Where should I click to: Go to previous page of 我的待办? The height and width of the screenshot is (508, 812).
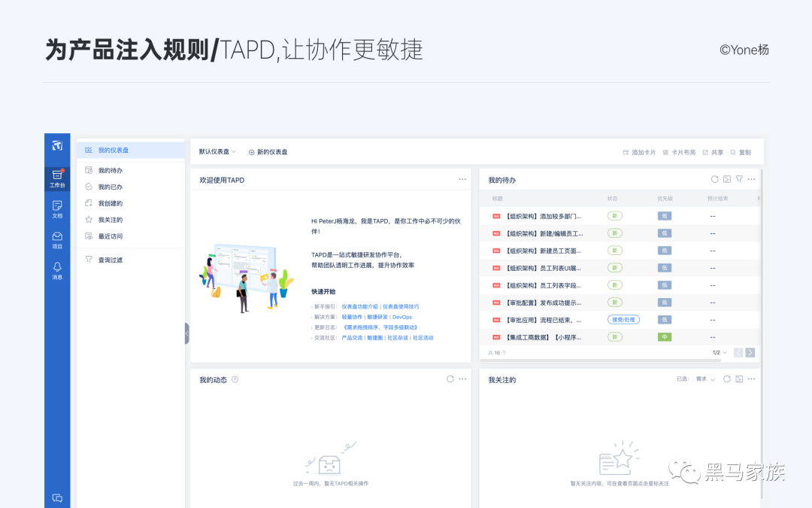(x=738, y=352)
